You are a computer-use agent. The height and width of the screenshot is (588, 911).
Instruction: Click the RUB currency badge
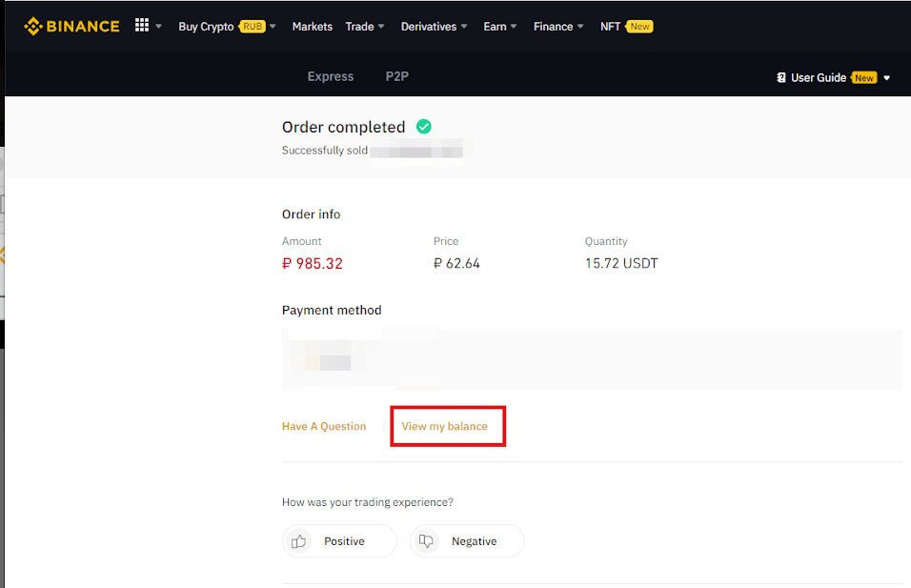pos(253,27)
